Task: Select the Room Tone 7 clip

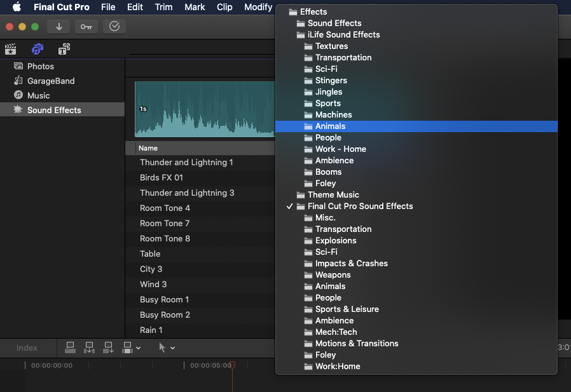Action: pos(200,224)
